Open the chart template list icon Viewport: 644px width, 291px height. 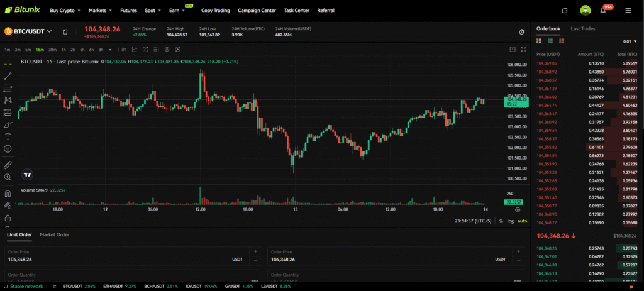[x=156, y=49]
